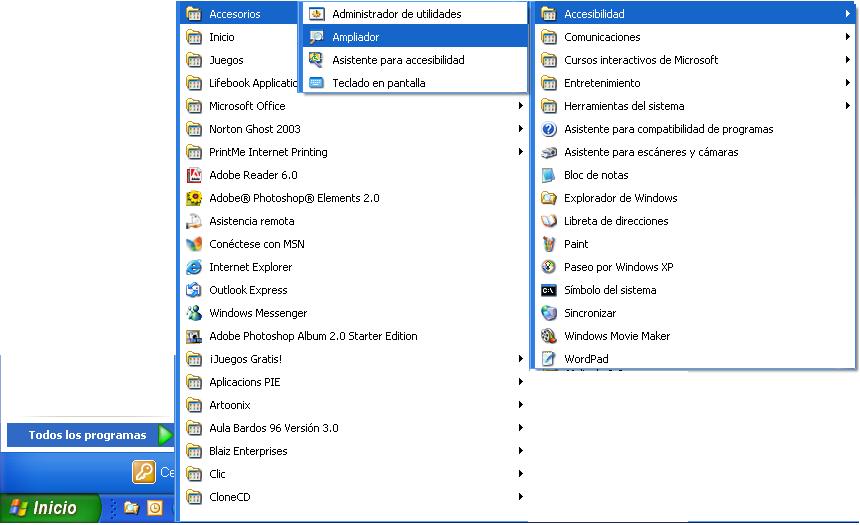Open folder shortcut in quick launch
The image size is (860, 525).
click(x=131, y=508)
